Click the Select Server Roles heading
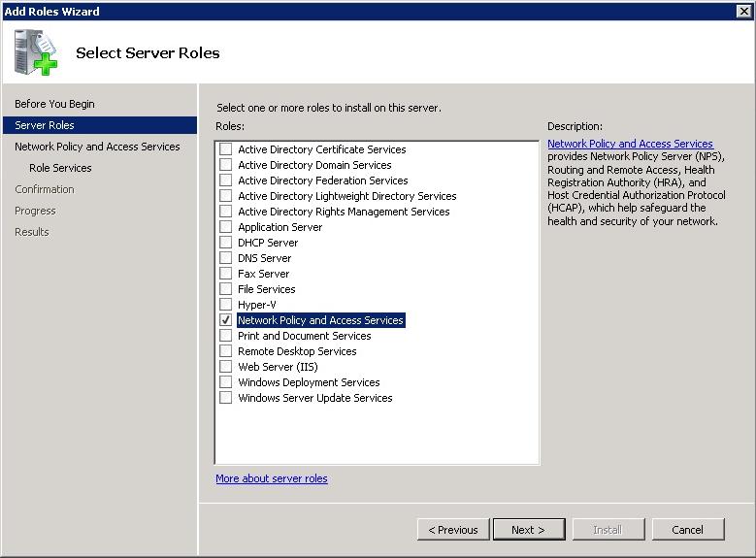 pos(148,52)
